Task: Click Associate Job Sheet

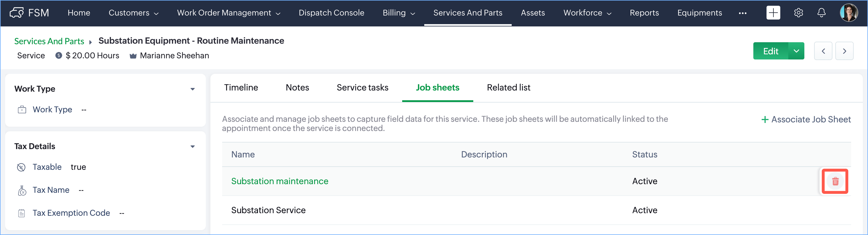Action: pos(806,120)
